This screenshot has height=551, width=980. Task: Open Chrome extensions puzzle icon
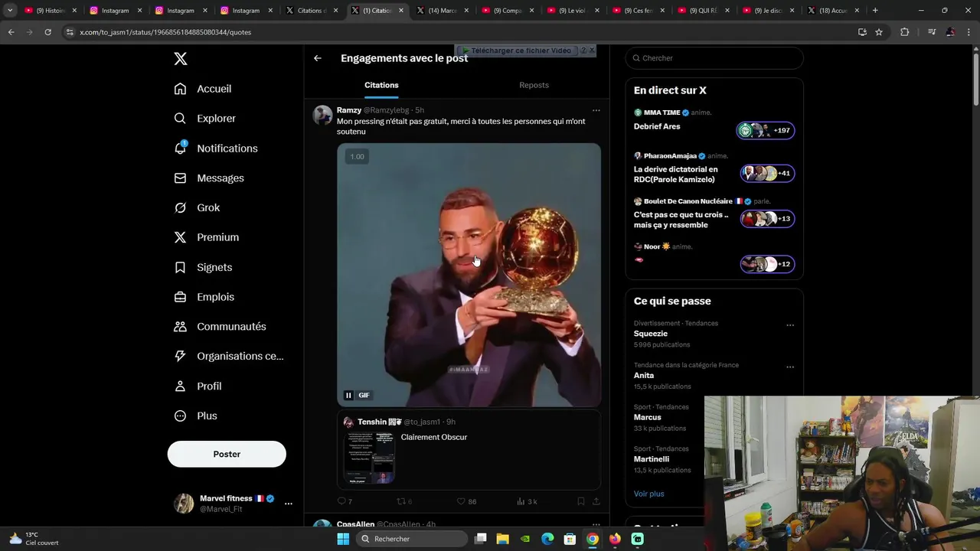tap(904, 32)
